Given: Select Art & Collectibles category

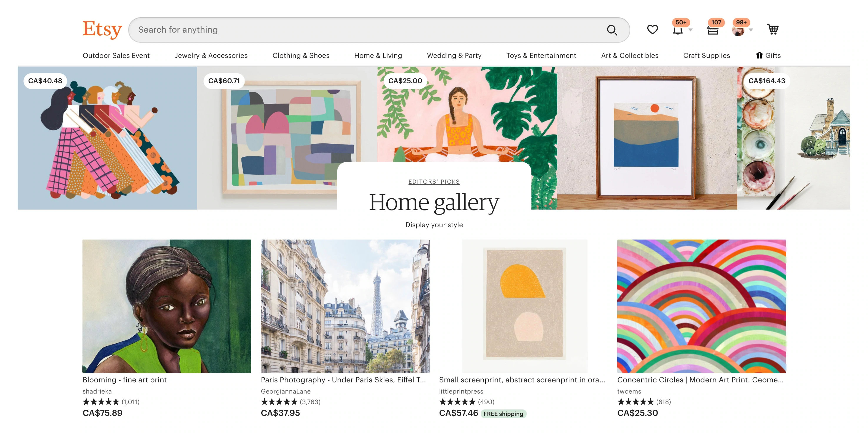Looking at the screenshot, I should [x=629, y=56].
